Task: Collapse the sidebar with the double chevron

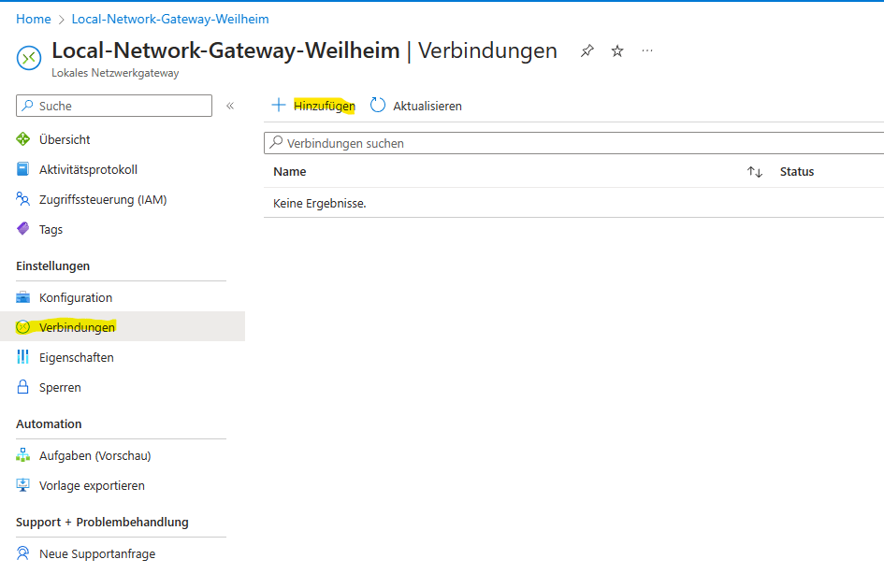Action: click(x=230, y=106)
